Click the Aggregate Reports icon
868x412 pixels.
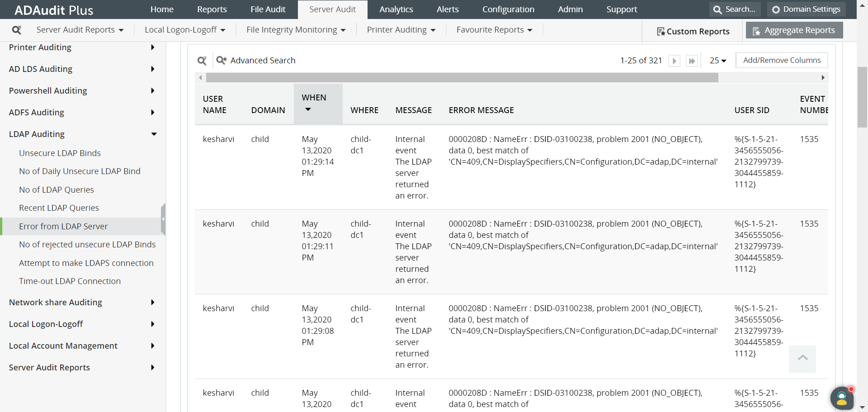click(756, 31)
